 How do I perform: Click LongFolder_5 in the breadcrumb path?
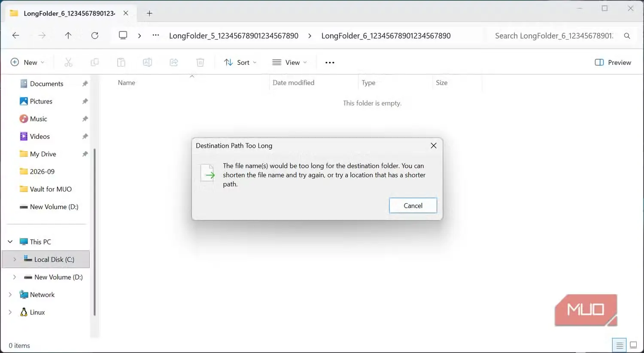234,36
